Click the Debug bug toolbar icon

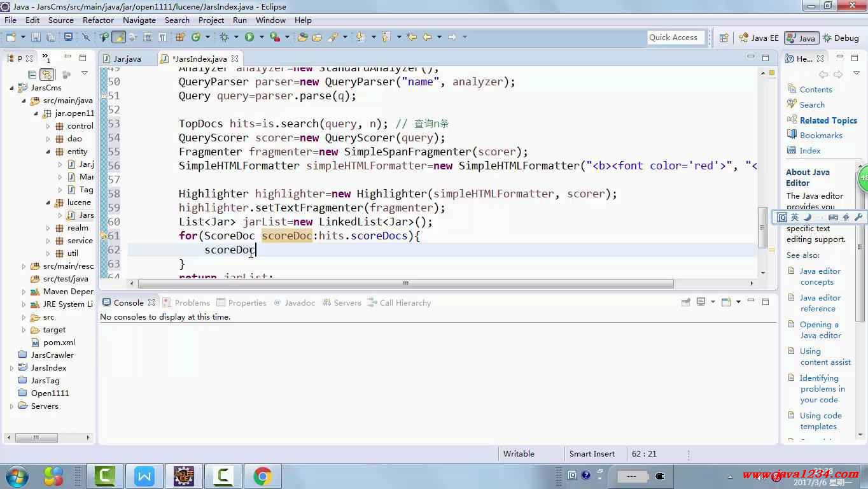pyautogui.click(x=223, y=37)
